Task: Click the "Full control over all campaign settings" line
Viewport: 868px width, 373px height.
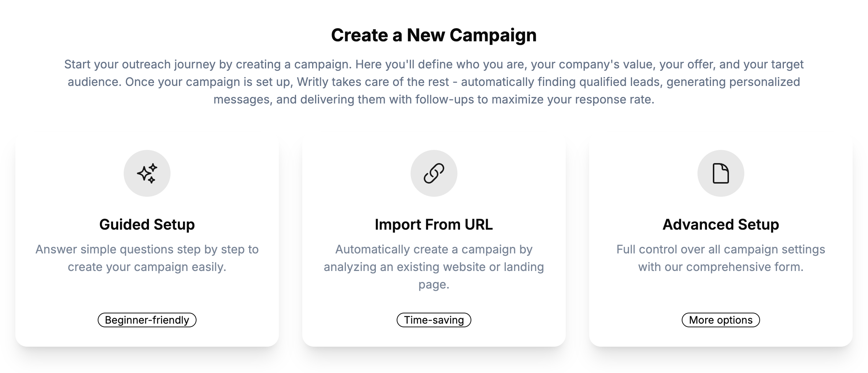Action: [x=721, y=249]
